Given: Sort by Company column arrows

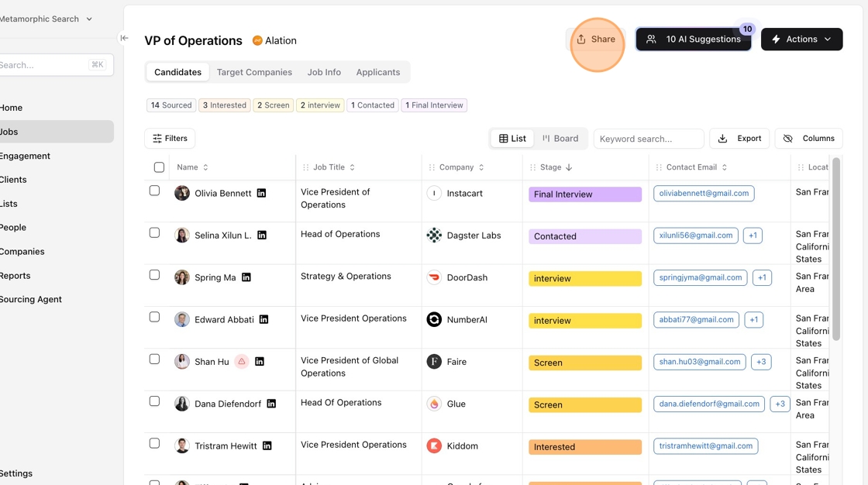Looking at the screenshot, I should [481, 167].
